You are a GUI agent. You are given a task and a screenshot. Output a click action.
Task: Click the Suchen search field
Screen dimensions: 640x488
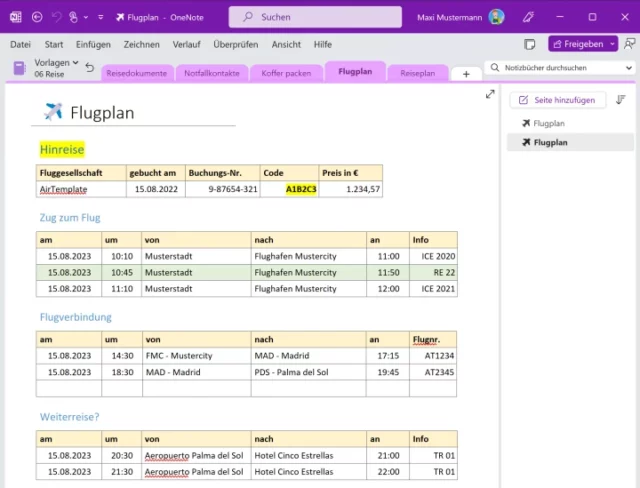coord(315,17)
